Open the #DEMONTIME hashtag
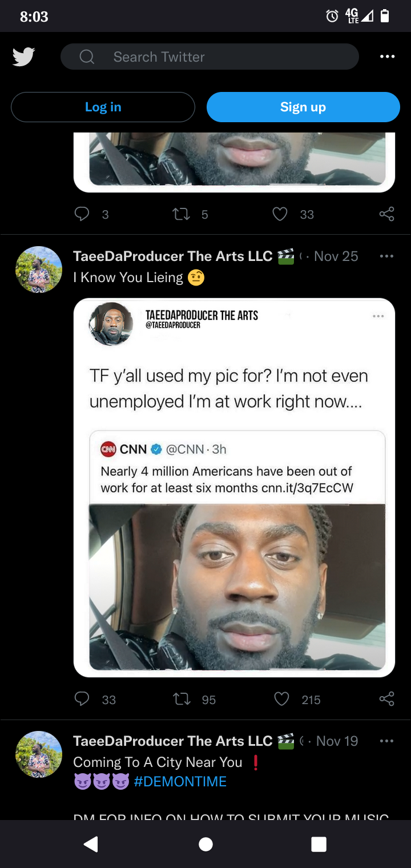 (x=180, y=781)
